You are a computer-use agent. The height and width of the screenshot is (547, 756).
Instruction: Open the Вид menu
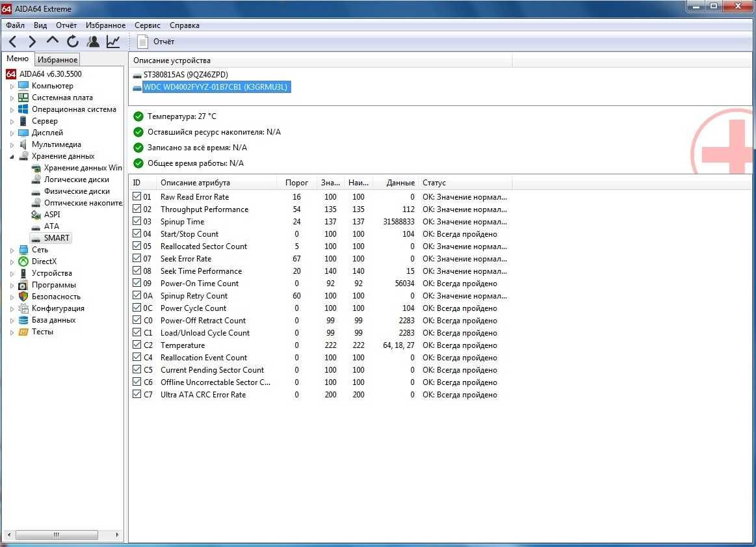coord(40,25)
